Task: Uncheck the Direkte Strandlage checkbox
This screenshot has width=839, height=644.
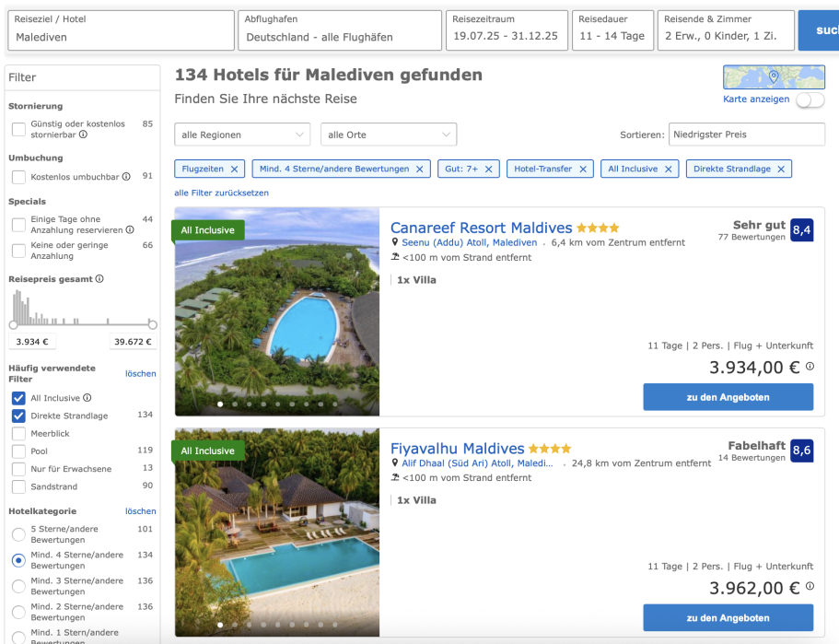Action: (x=18, y=416)
